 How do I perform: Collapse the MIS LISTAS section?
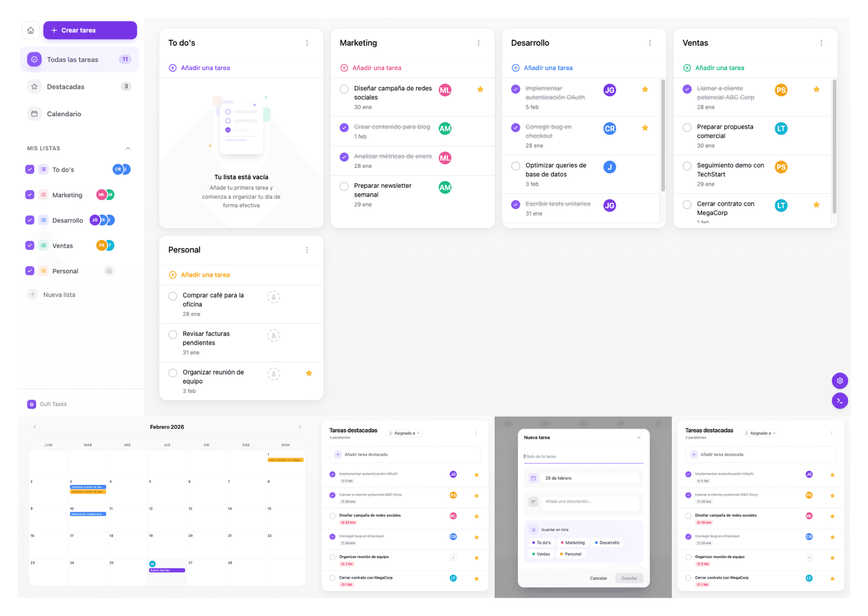(x=128, y=148)
